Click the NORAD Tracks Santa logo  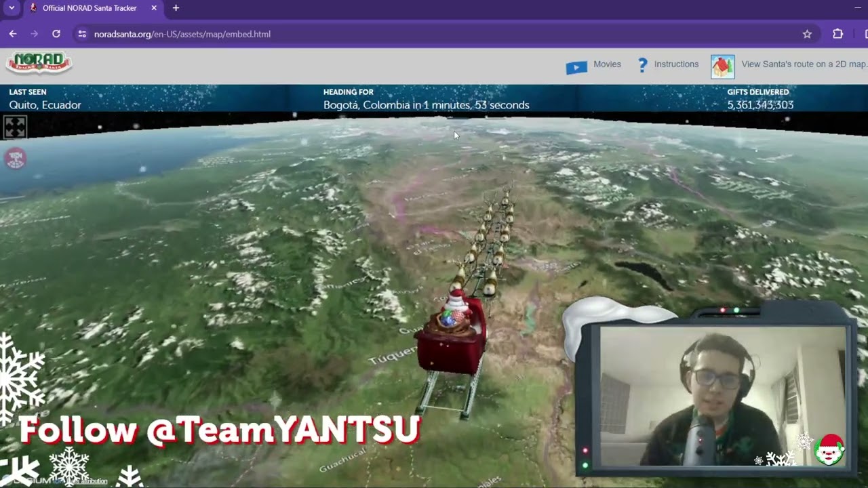pyautogui.click(x=39, y=62)
